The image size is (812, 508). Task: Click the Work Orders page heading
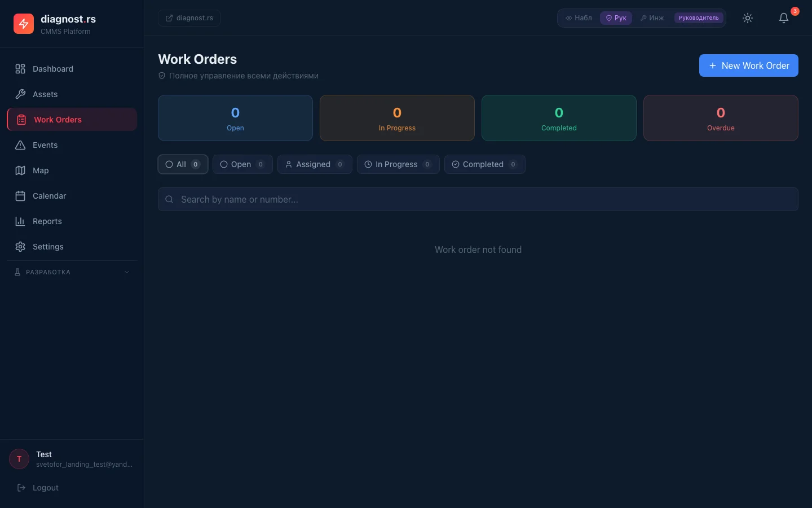pyautogui.click(x=197, y=59)
